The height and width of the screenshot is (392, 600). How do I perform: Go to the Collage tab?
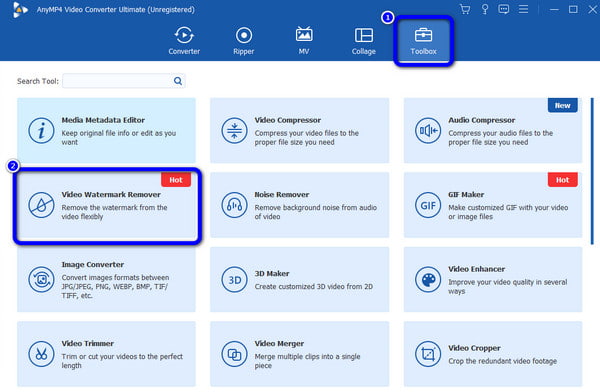[364, 41]
